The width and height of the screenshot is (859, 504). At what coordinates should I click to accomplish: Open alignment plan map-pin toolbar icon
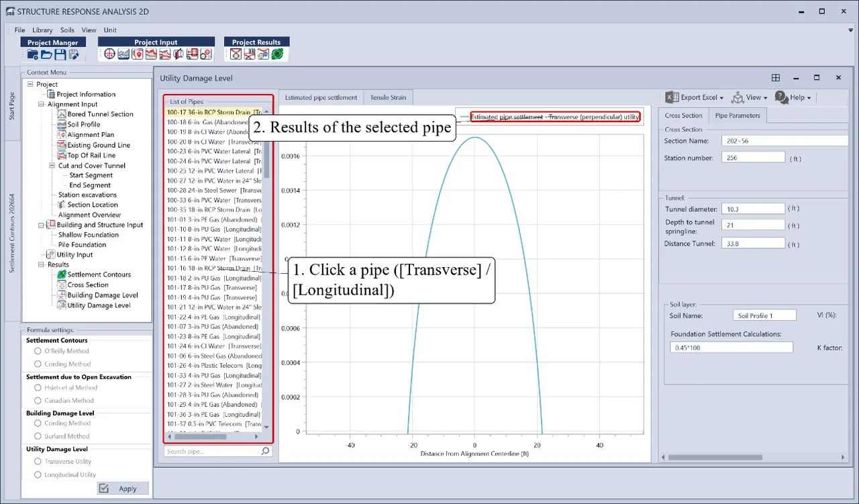[138, 54]
